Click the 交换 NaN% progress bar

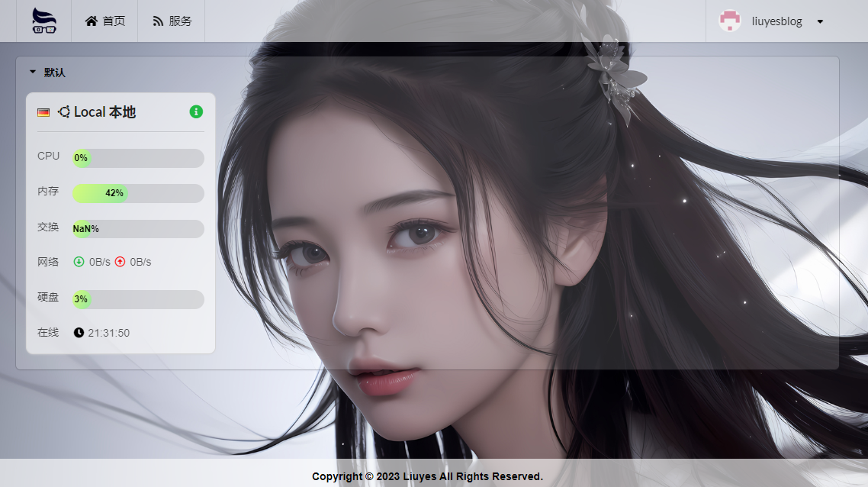[138, 229]
